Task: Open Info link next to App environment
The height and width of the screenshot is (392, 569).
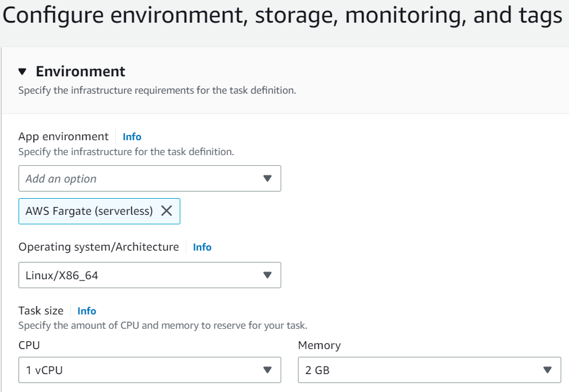Action: (x=132, y=137)
